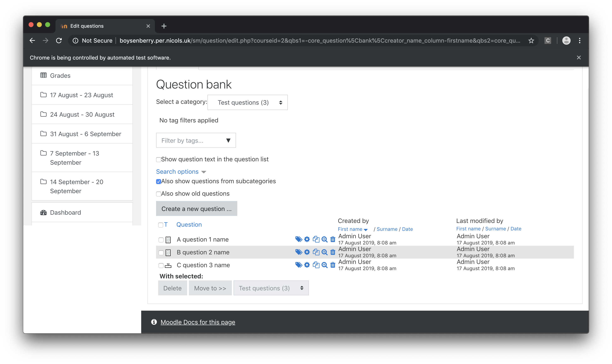The width and height of the screenshot is (612, 364).
Task: Click the numerical question type icon for C question 3
Action: coord(168,265)
